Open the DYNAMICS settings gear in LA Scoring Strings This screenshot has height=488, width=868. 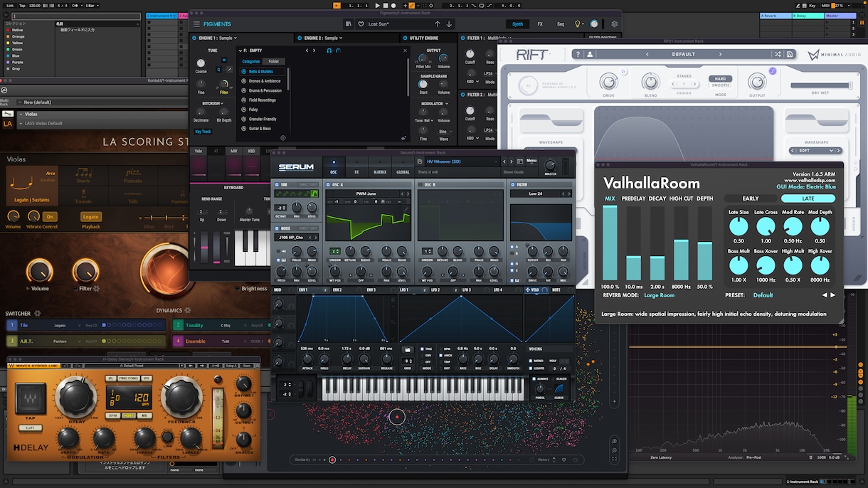tap(188, 310)
